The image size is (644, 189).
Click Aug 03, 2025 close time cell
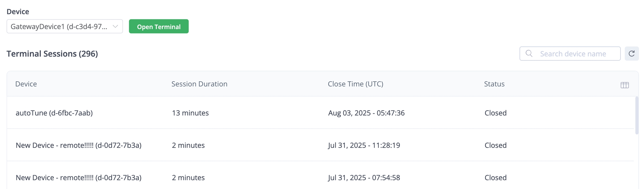(366, 113)
